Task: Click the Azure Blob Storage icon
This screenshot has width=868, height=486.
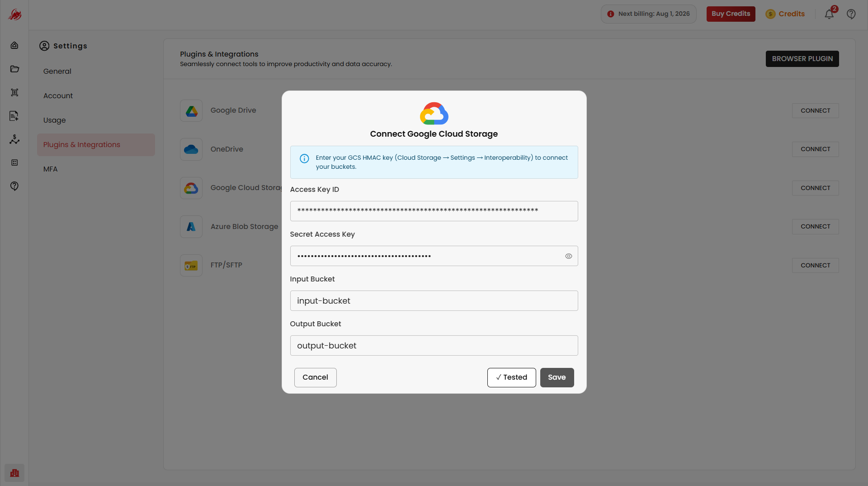Action: 191,227
